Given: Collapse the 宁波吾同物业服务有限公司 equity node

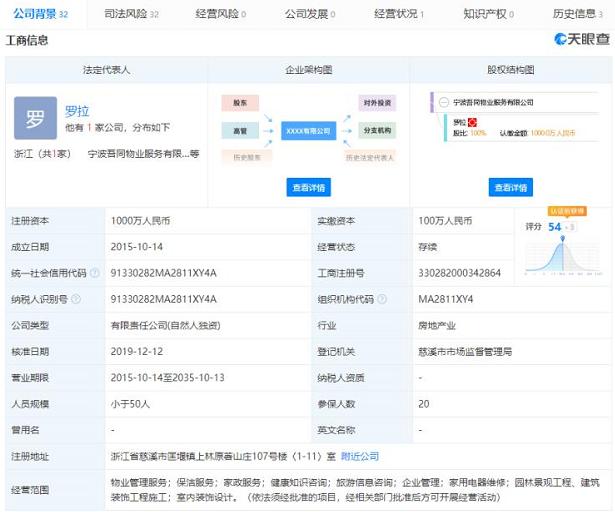Looking at the screenshot, I should point(444,102).
